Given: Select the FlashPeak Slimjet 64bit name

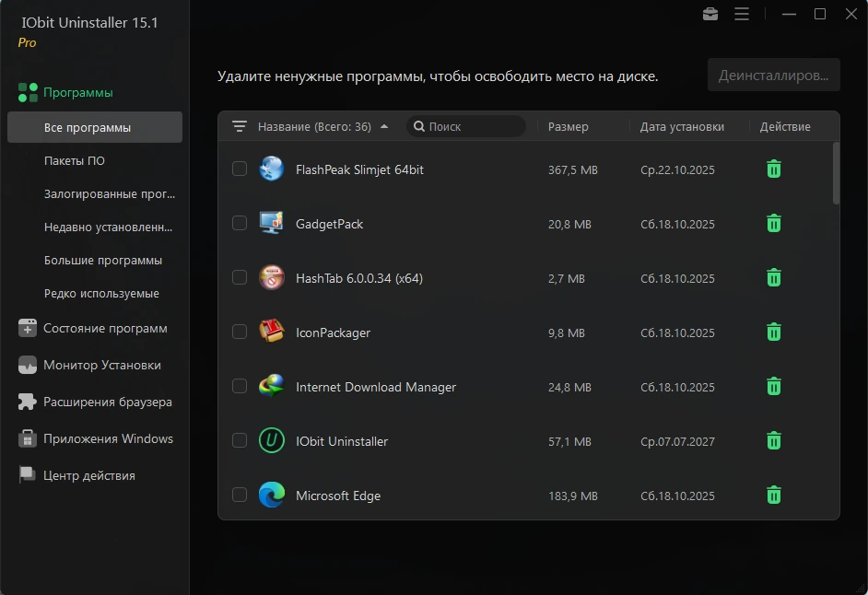Looking at the screenshot, I should 359,169.
